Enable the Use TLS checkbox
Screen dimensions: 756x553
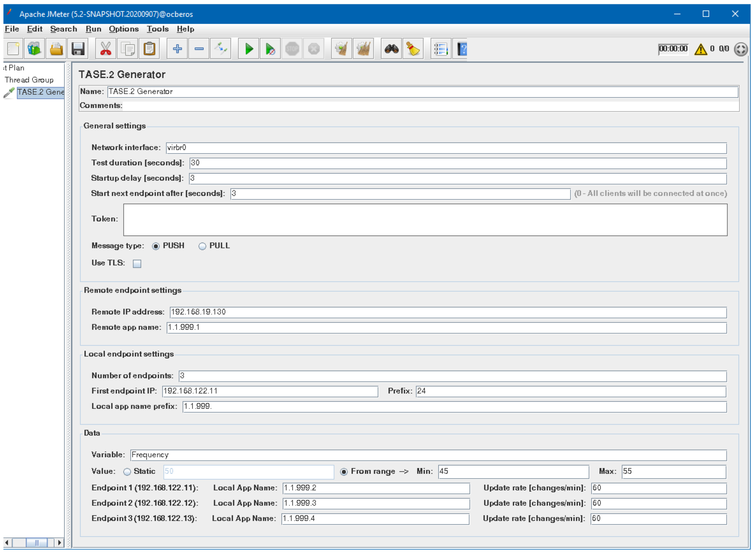(137, 264)
